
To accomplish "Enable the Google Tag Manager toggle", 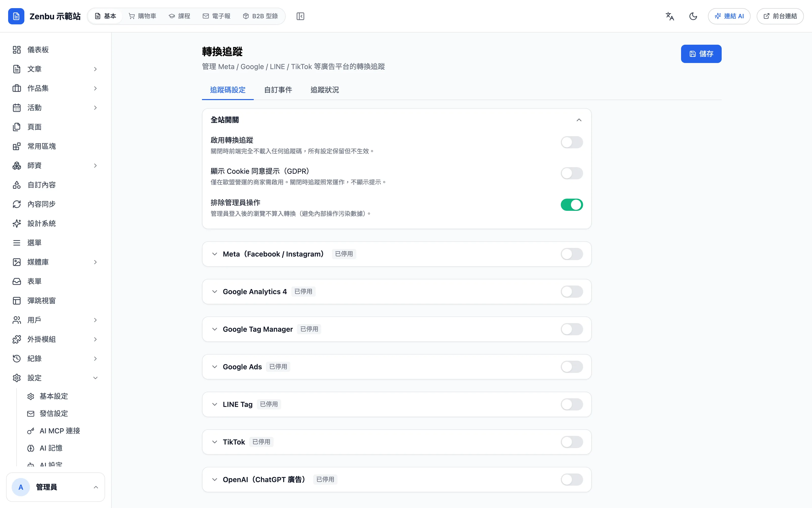I will (572, 329).
